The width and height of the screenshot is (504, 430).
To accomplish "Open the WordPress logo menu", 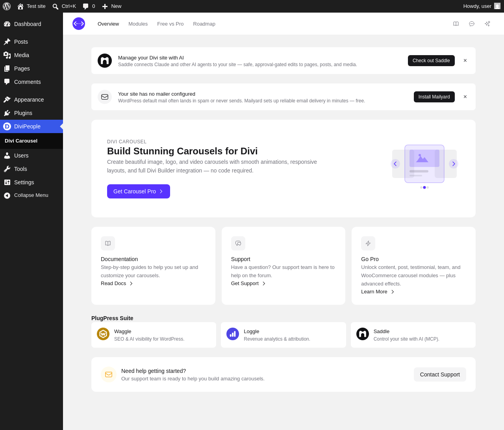I will click(7, 6).
